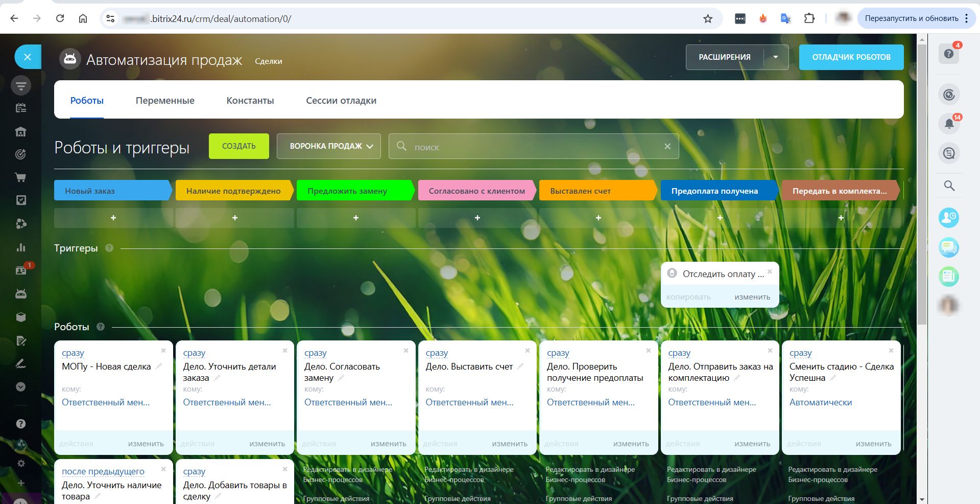This screenshot has width=980, height=504.
Task: Open the CoPilot spiral icon in right panel
Action: (949, 95)
